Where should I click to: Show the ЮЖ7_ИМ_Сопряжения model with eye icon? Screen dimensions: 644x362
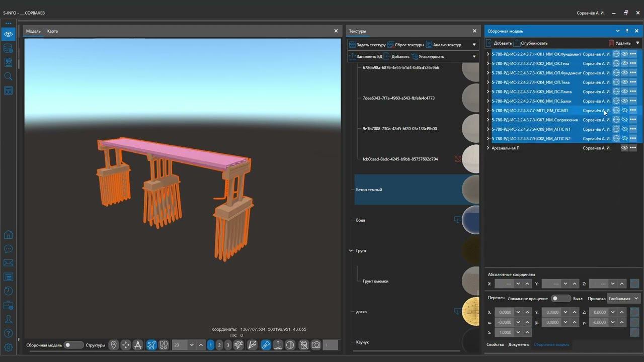coord(624,120)
